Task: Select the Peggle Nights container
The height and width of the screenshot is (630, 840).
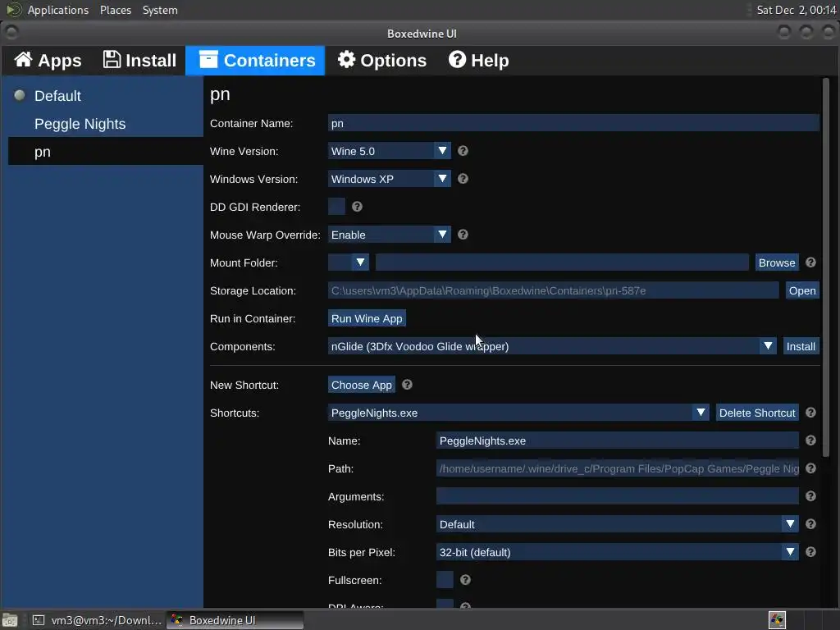Action: (106, 124)
